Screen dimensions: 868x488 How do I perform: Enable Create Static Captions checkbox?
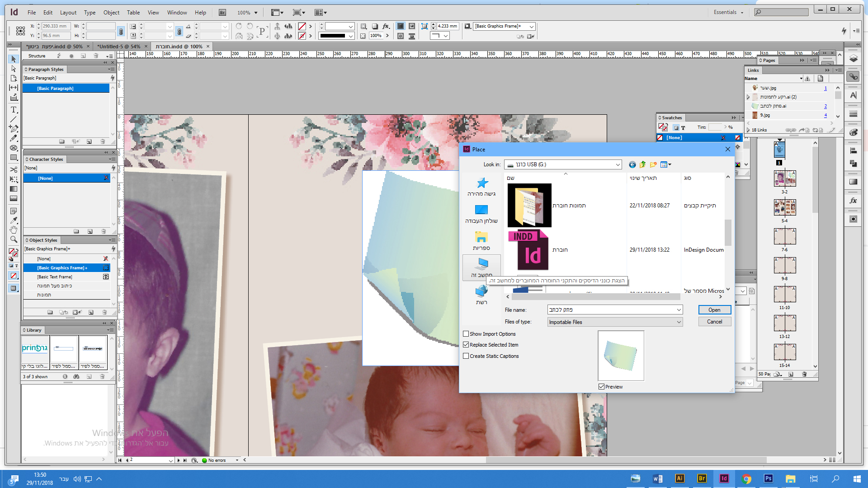pos(466,356)
